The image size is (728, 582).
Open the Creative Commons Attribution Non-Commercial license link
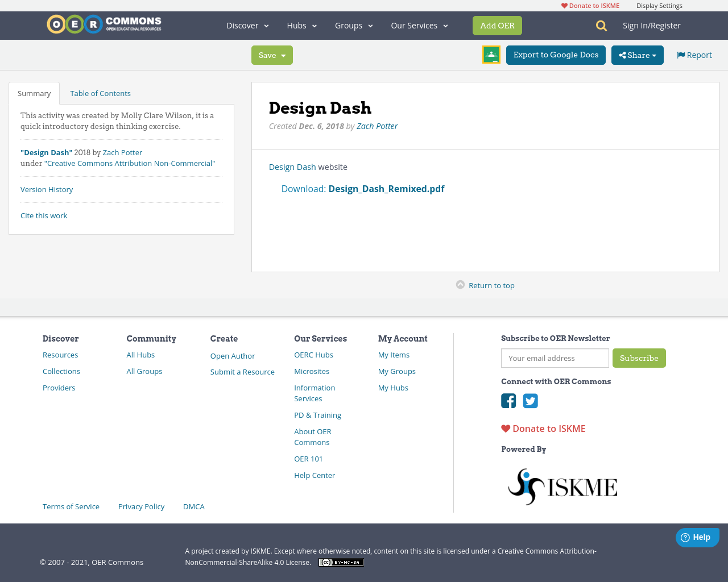click(130, 163)
